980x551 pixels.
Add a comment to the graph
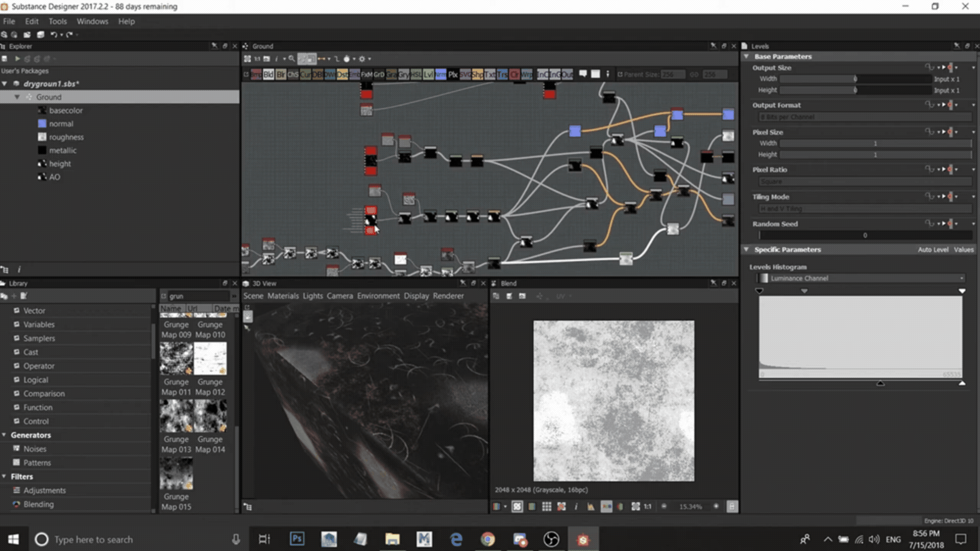coord(583,74)
